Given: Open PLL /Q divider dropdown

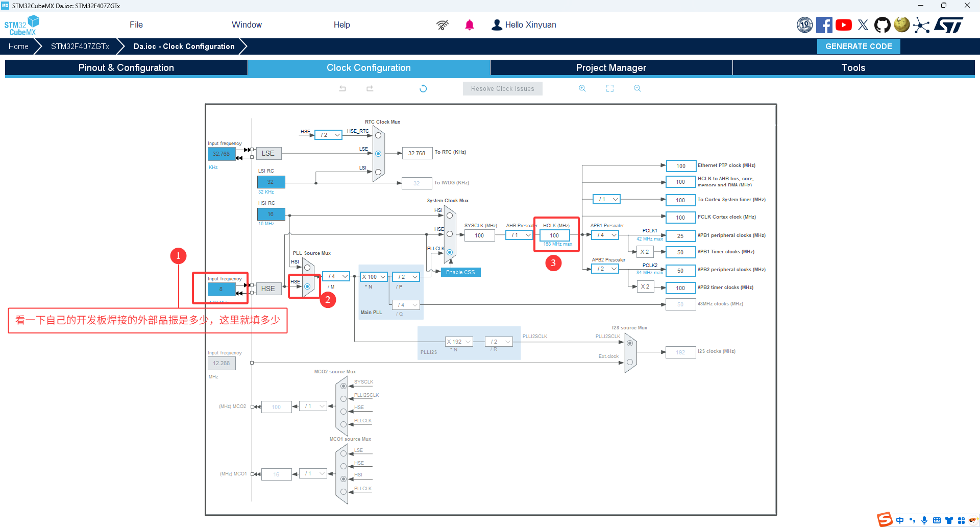Looking at the screenshot, I should click(x=406, y=305).
